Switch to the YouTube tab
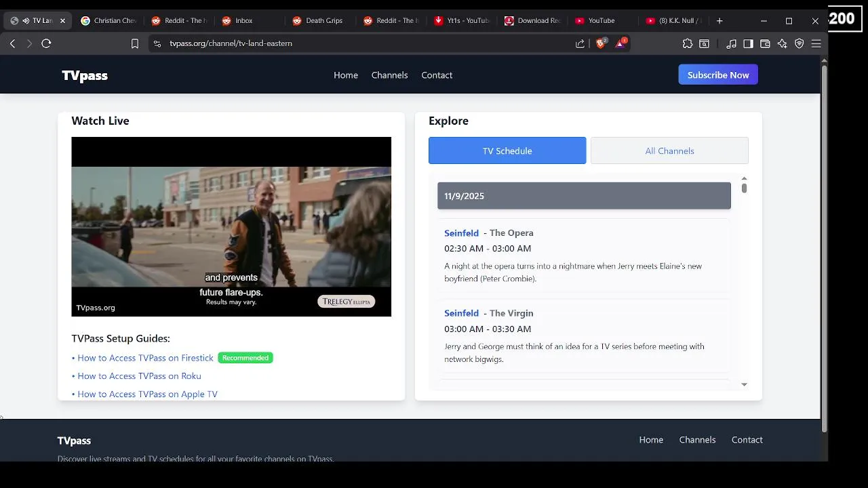This screenshot has width=868, height=488. (x=602, y=21)
